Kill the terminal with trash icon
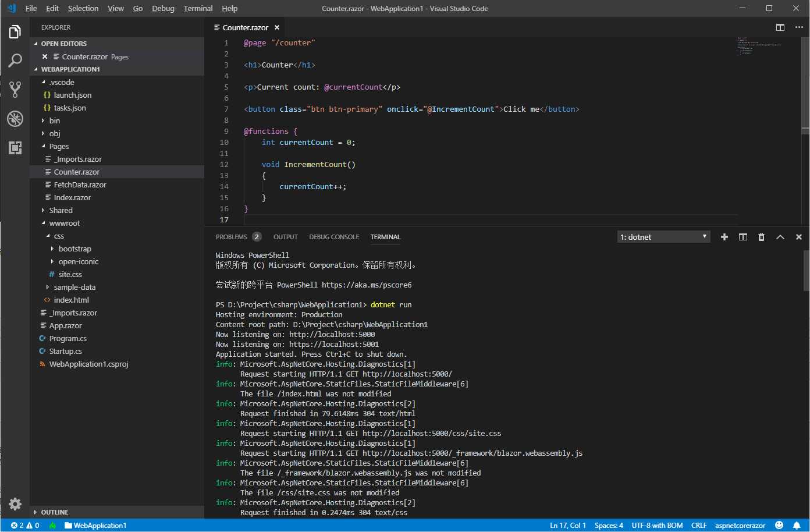 [x=761, y=237]
